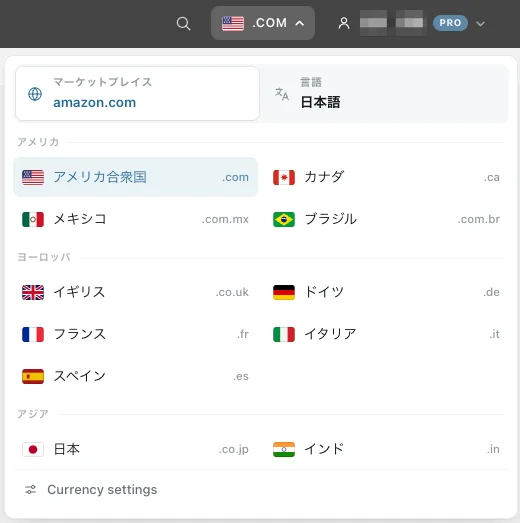Click the amazon.com marketplace text
Viewport: 520px width, 523px height.
[95, 102]
